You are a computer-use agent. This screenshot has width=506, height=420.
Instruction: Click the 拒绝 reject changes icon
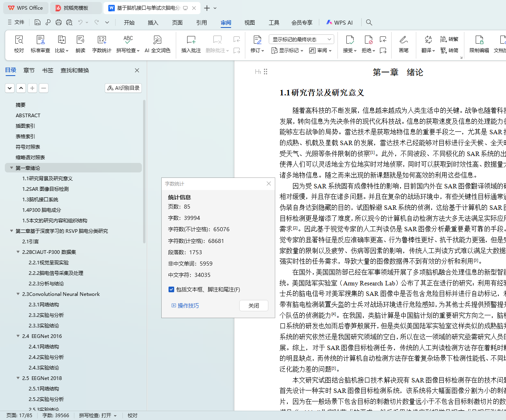369,40
